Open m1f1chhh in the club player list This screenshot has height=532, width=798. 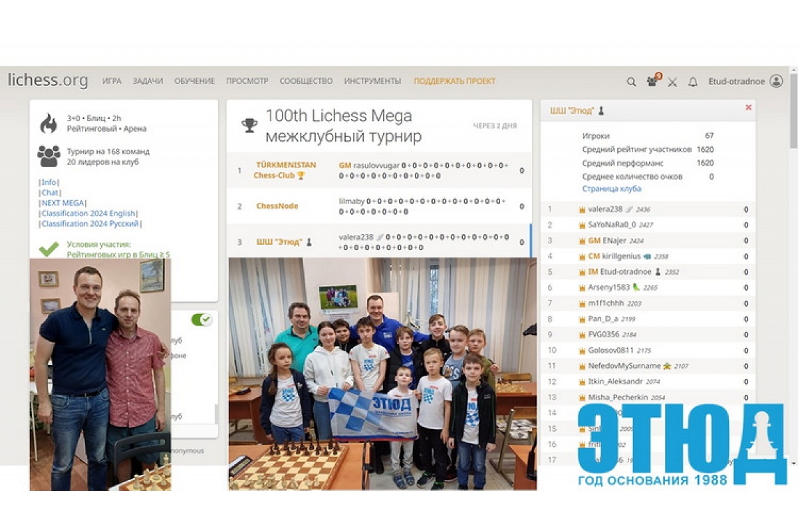click(604, 303)
